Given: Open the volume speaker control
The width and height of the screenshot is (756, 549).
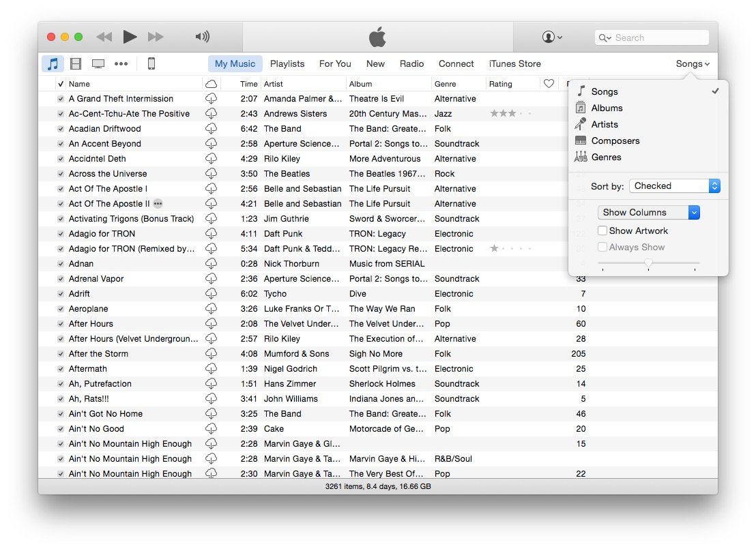Looking at the screenshot, I should click(203, 37).
